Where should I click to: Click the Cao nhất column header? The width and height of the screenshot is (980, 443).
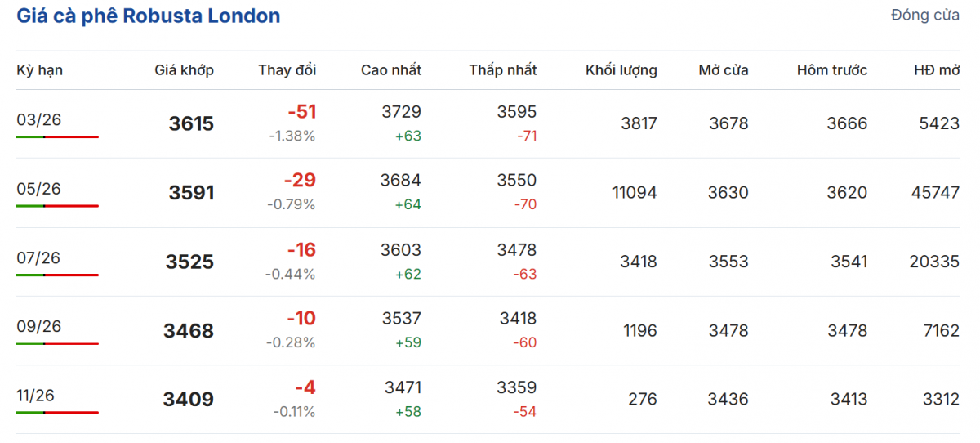tap(391, 70)
